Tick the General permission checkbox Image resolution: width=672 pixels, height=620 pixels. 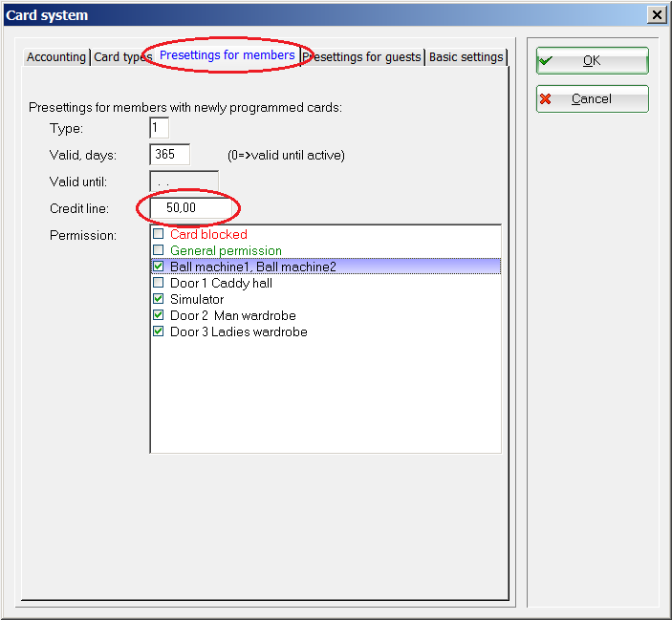(159, 250)
